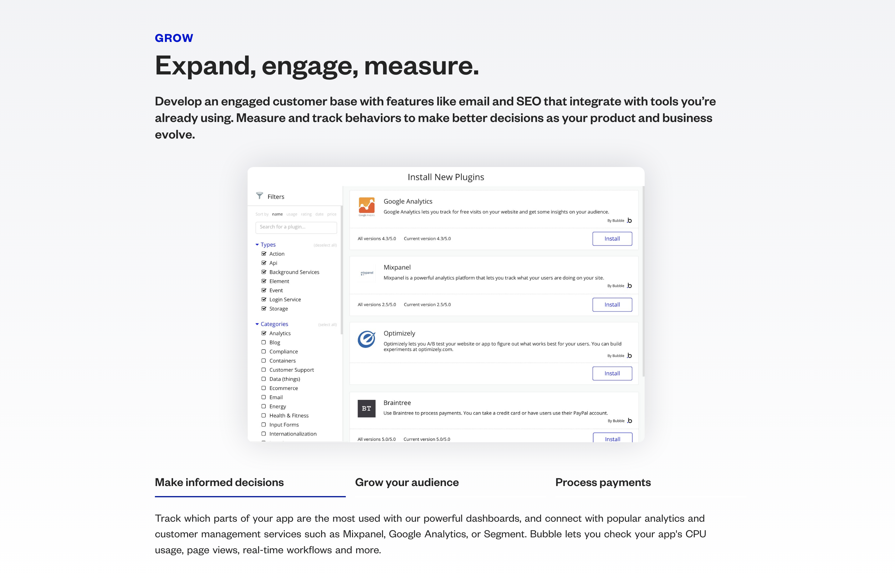The image size is (895, 588).
Task: Click the Bubble logo next to Optimizely
Action: [628, 355]
